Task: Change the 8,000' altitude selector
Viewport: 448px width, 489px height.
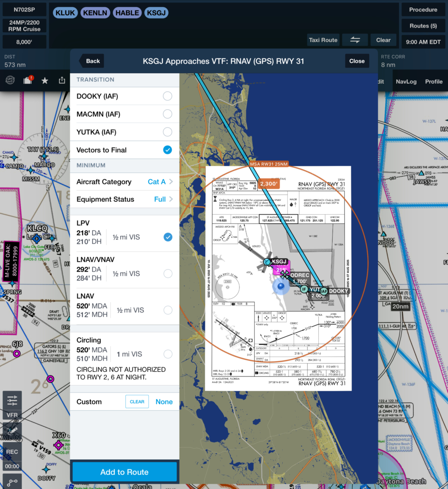Action: coord(24,42)
